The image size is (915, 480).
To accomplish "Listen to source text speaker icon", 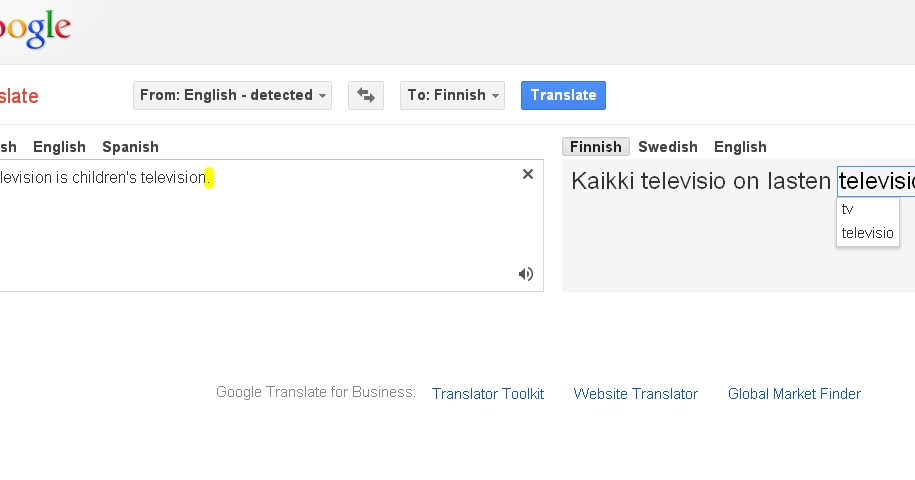I will (526, 274).
